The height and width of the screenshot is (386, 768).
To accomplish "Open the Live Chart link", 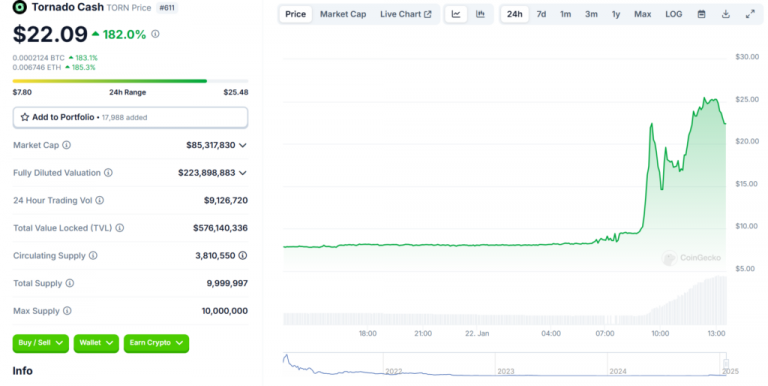I will click(406, 14).
